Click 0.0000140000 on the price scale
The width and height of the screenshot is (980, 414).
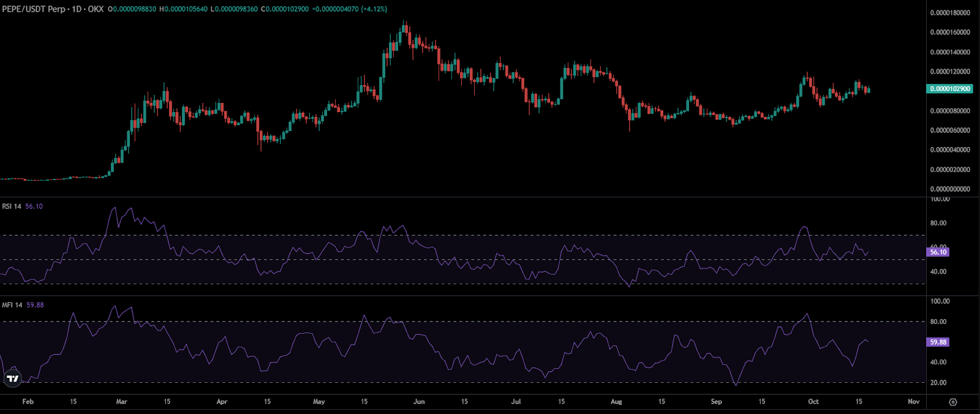[950, 52]
